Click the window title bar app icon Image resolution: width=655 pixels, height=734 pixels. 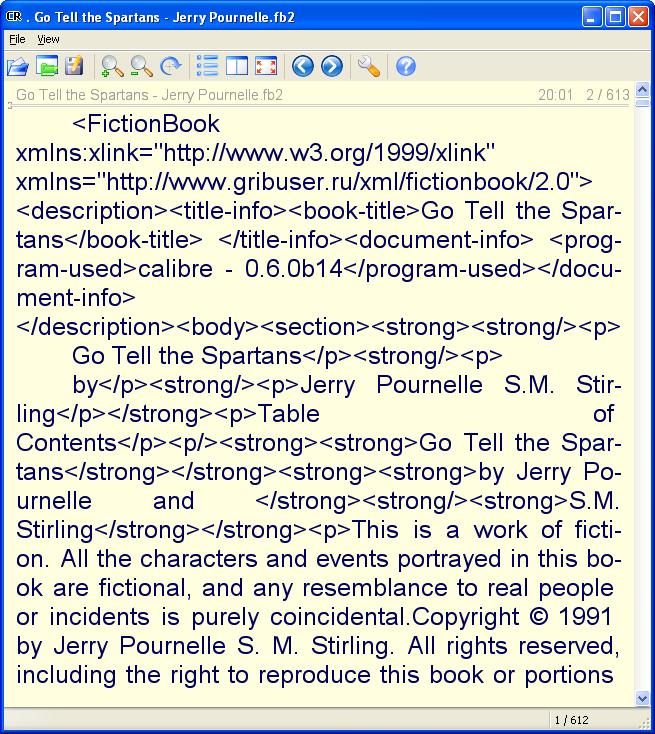pyautogui.click(x=14, y=16)
